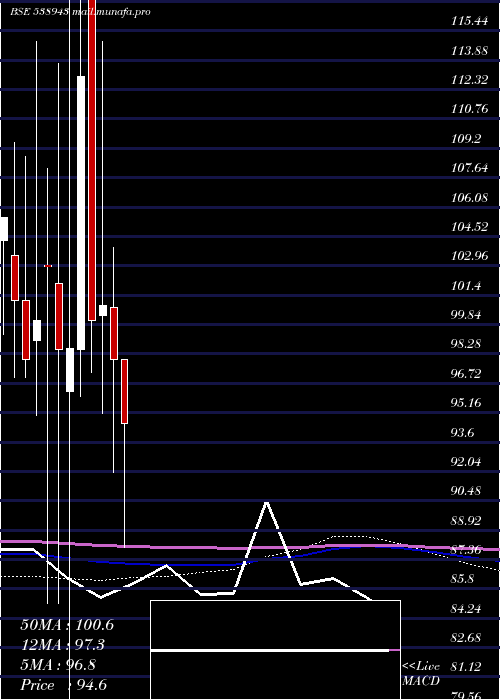Click the 98.28 price axis label
Image resolution: width=500 pixels, height=700 pixels.
point(466,344)
